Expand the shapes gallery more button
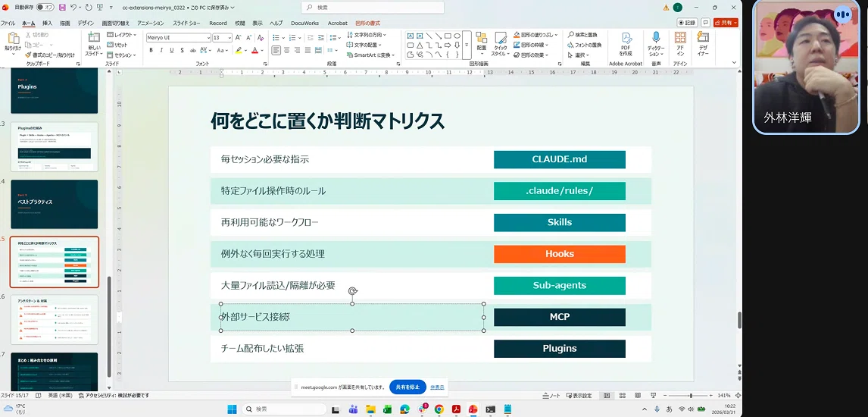Image resolution: width=868 pixels, height=417 pixels. [467, 45]
